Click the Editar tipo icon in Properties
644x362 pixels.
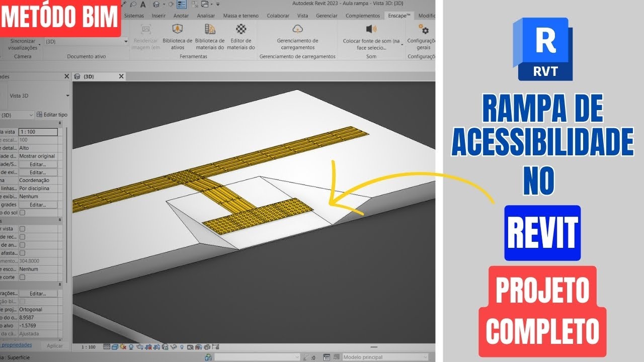(39, 115)
